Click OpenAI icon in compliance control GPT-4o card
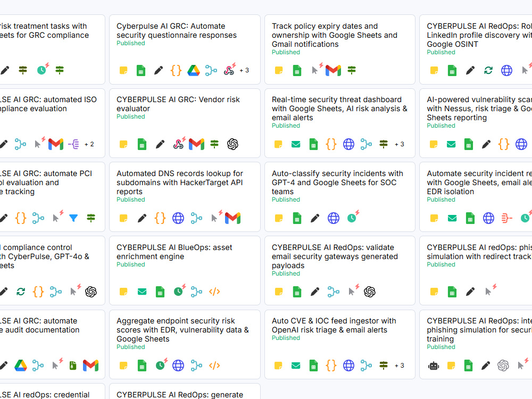This screenshot has width=532, height=399. click(x=90, y=292)
